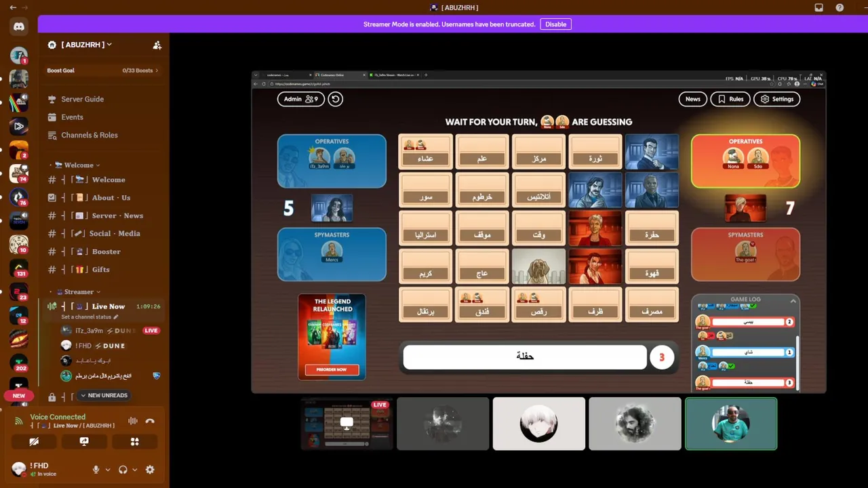Viewport: 868px width, 488px height.
Task: Select user !FHD in the voice channel
Action: (x=111, y=346)
